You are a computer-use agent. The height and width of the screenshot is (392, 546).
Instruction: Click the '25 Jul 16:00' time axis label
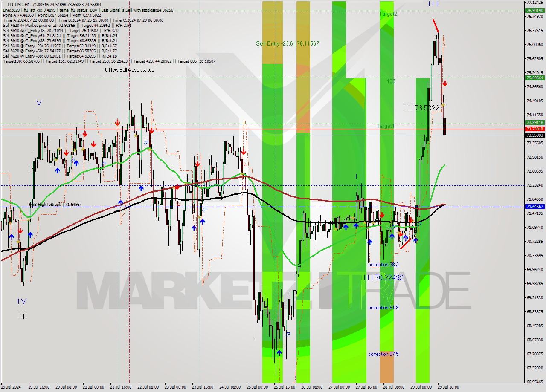click(285, 387)
